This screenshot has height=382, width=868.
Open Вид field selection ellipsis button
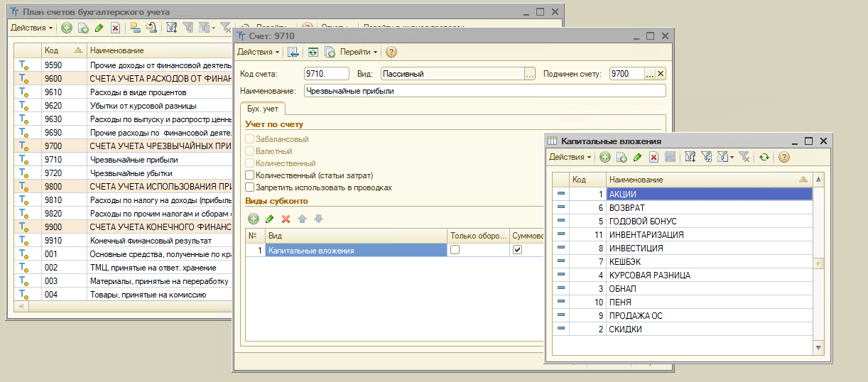(529, 73)
